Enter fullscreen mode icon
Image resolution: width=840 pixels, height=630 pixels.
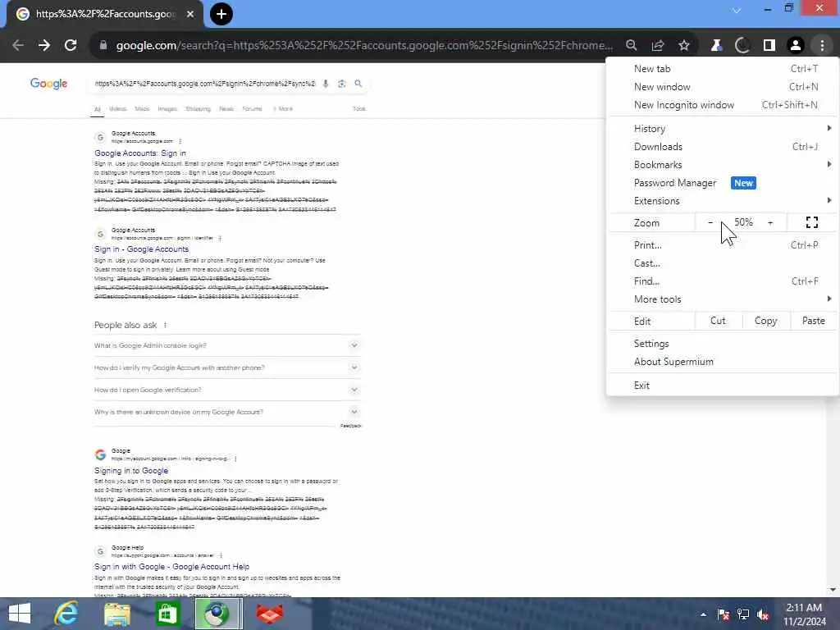(811, 222)
